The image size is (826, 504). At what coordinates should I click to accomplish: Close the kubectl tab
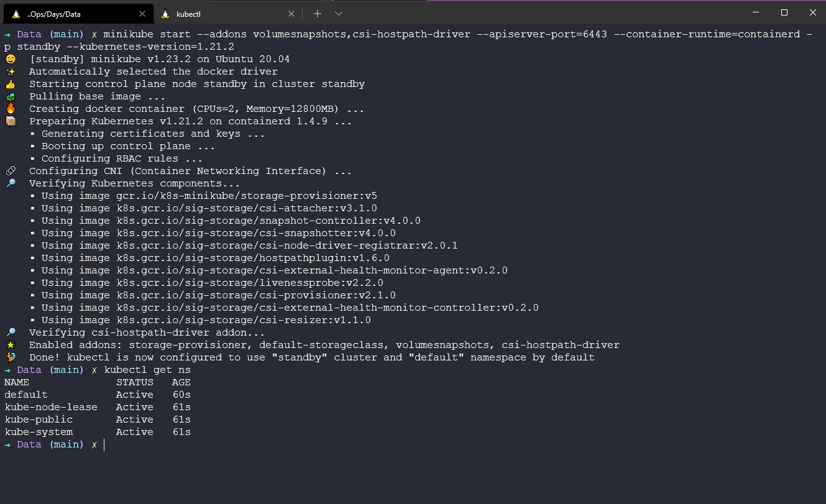tap(291, 14)
